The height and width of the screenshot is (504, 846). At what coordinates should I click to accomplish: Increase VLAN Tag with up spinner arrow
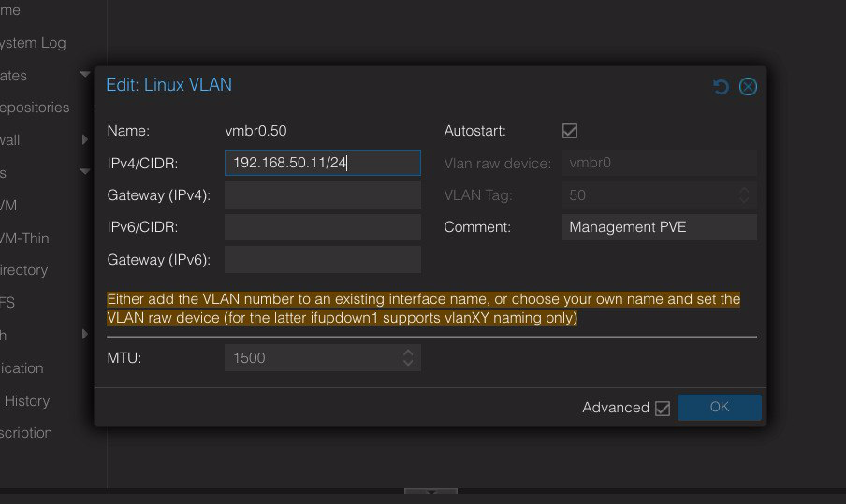744,190
